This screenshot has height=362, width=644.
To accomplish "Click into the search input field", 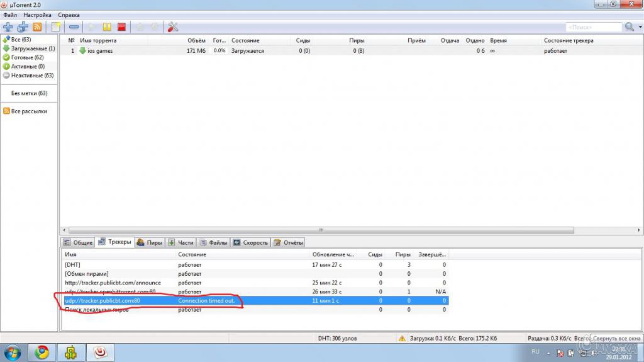I will [593, 27].
